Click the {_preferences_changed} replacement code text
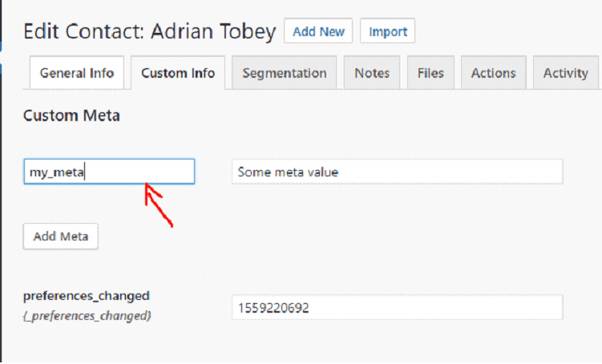The height and width of the screenshot is (364, 602). (87, 316)
